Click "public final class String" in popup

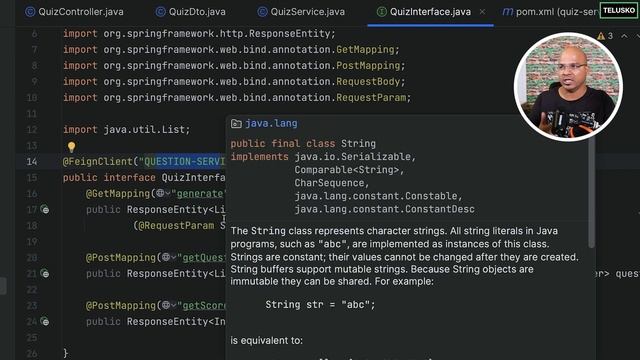click(x=303, y=144)
